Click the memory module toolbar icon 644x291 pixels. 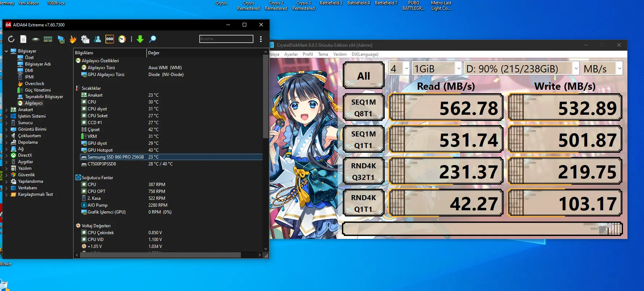(48, 39)
